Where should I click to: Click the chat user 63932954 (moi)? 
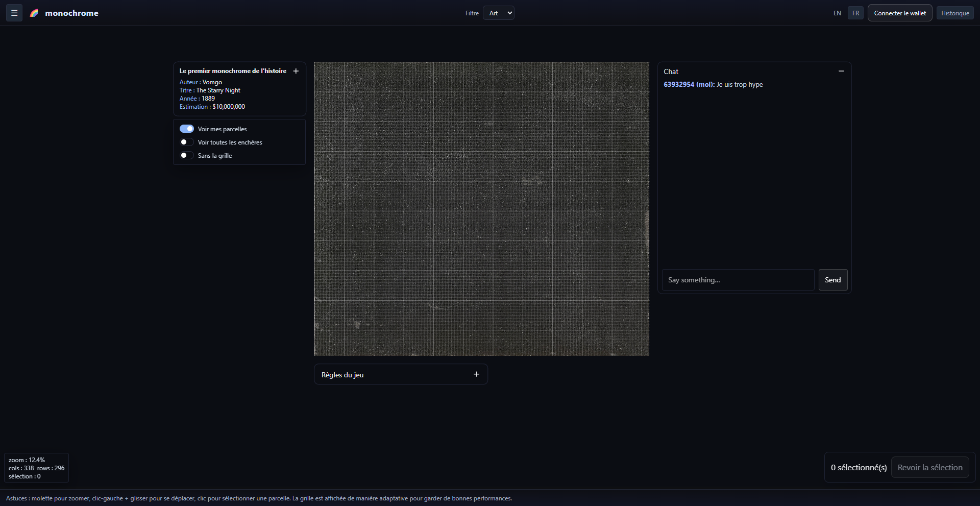click(x=689, y=85)
